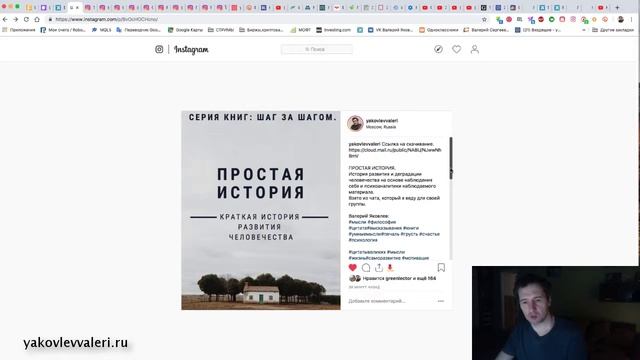
Task: Go forward with browser forward arrow
Action: [16, 19]
